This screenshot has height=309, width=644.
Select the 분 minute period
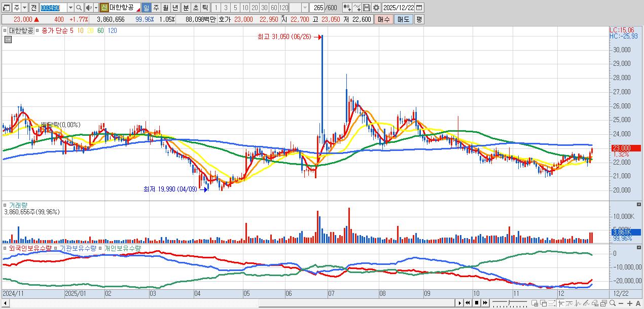click(186, 8)
